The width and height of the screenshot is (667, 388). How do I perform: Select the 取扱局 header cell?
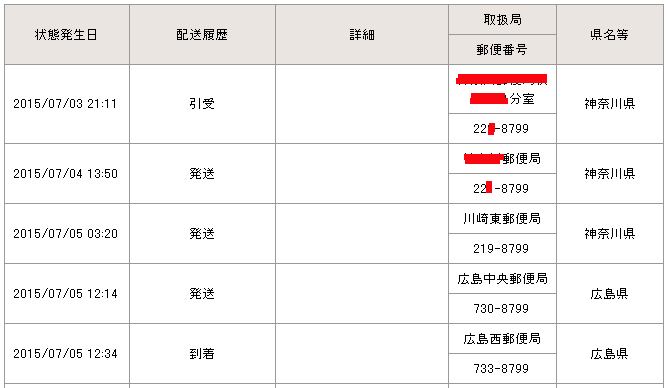(x=502, y=20)
